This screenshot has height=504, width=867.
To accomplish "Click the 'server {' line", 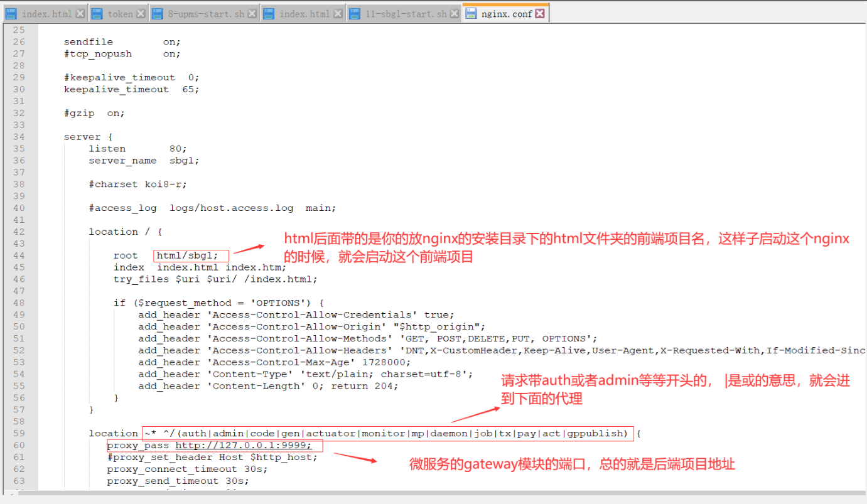I will click(88, 137).
